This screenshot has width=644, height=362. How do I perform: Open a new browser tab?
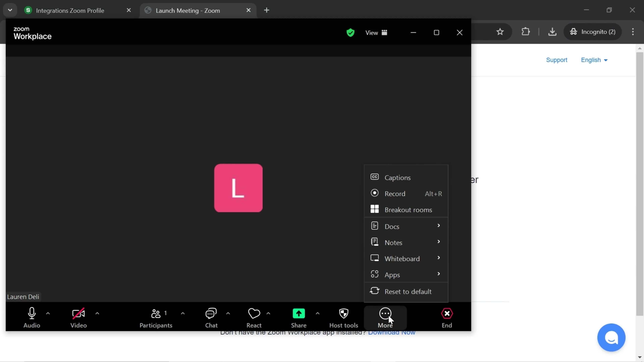tap(267, 10)
